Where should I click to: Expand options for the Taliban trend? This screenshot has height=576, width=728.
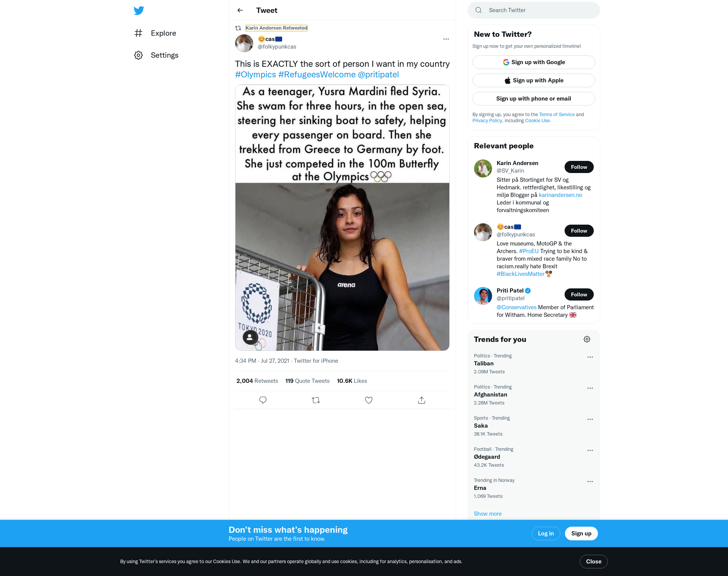pyautogui.click(x=590, y=357)
